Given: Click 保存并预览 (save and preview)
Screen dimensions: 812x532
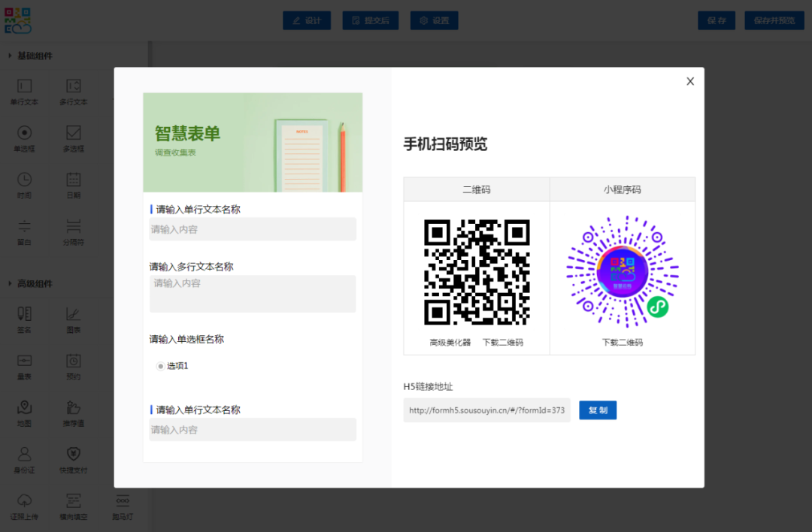Looking at the screenshot, I should (x=774, y=20).
